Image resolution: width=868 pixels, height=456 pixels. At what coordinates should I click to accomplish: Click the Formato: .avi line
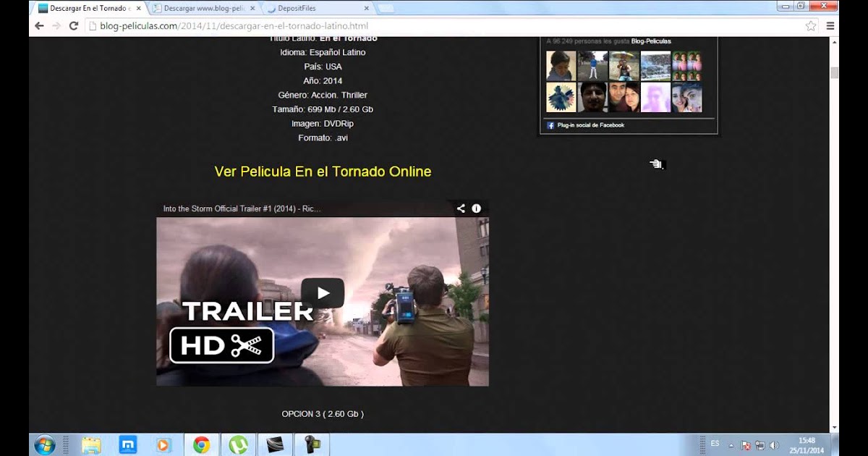[323, 138]
